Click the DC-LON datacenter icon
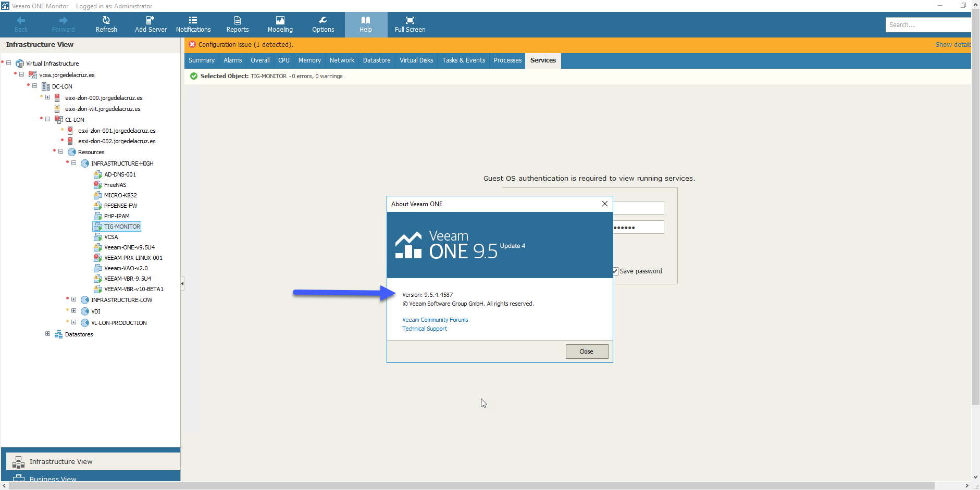 click(x=46, y=86)
